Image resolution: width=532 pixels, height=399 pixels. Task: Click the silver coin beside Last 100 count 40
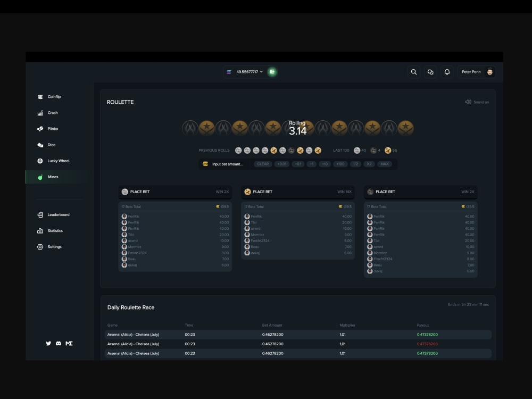(357, 151)
